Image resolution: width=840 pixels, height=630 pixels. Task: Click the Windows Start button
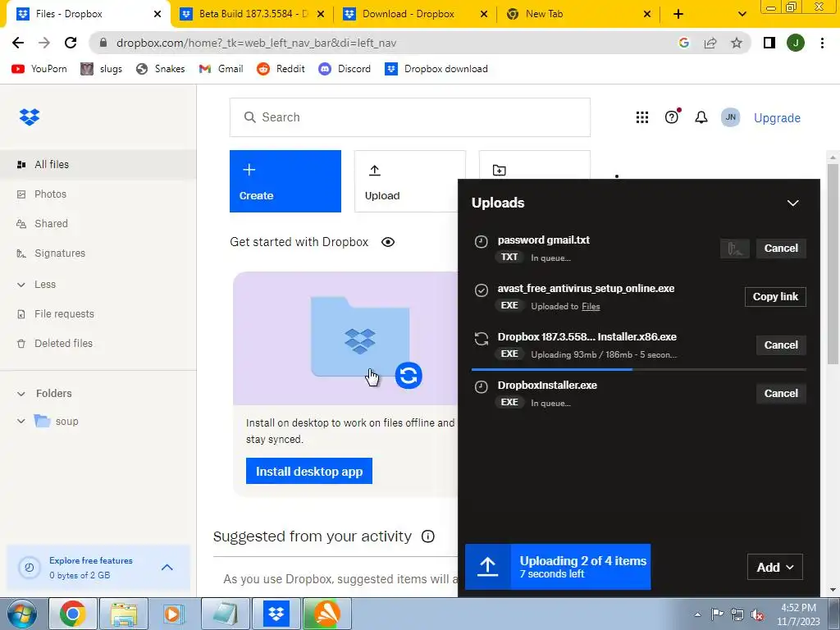point(21,614)
